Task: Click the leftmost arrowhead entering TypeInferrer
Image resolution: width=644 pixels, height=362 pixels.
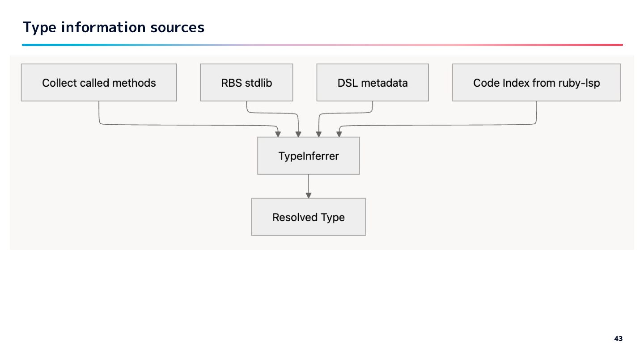Action: (278, 134)
